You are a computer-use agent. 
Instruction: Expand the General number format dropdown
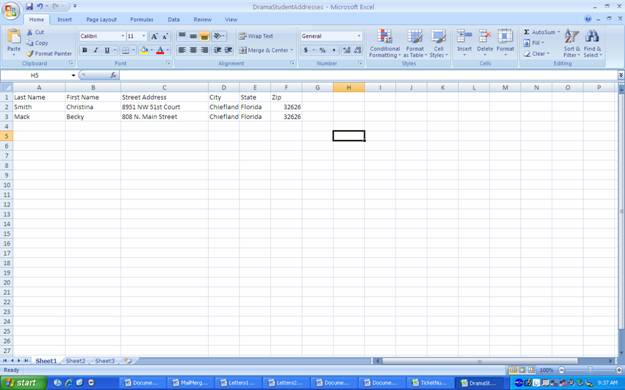point(359,36)
